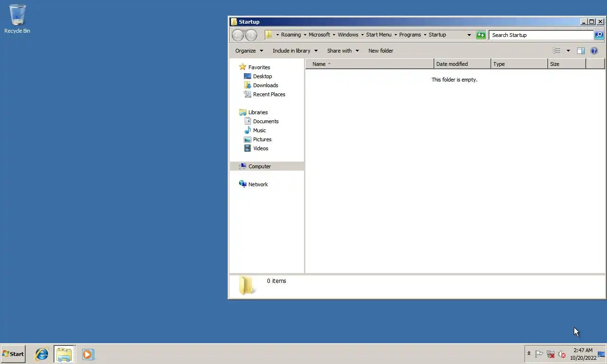Open the Music library
607x364 pixels.
255,130
